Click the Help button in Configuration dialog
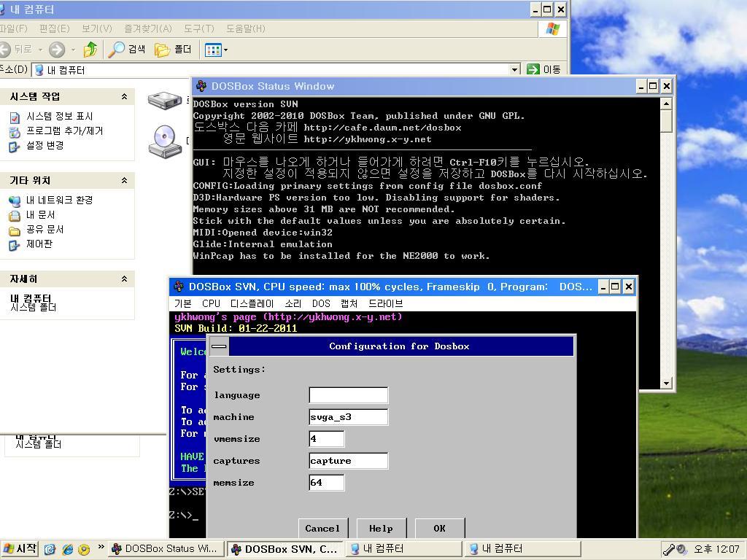The height and width of the screenshot is (560, 747). (x=381, y=529)
